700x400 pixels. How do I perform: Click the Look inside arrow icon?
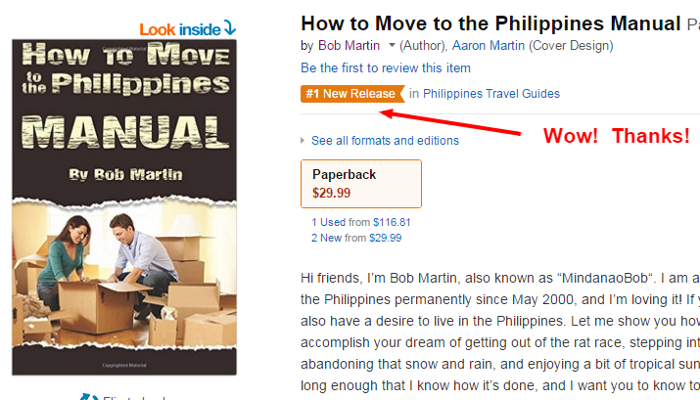(x=229, y=28)
